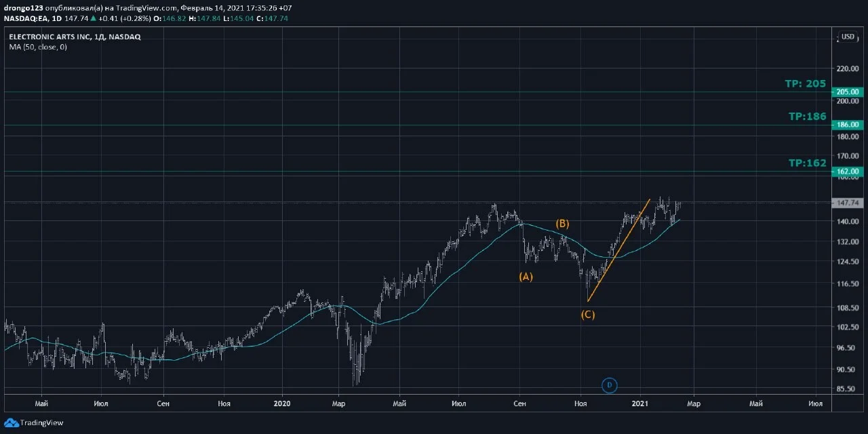
Task: Click the 220.00 price axis label
Action: tap(848, 68)
